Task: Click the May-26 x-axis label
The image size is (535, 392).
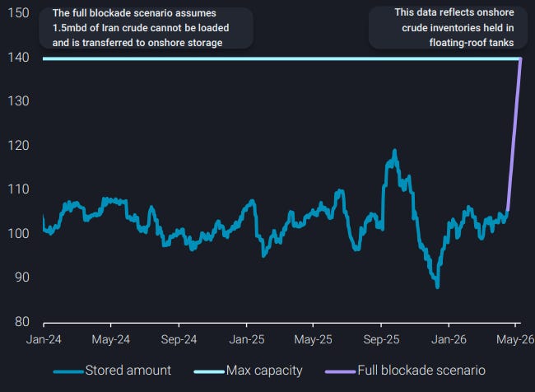Action: pyautogui.click(x=515, y=339)
